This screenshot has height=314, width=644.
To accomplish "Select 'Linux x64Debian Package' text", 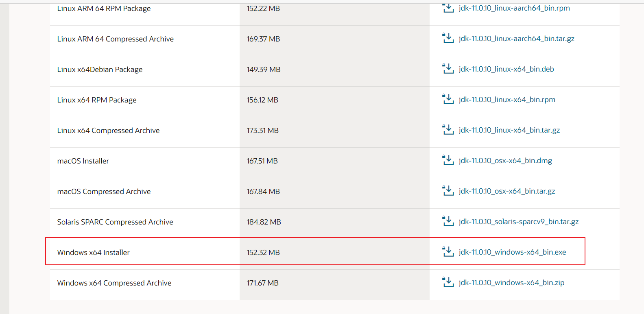I will tap(100, 70).
